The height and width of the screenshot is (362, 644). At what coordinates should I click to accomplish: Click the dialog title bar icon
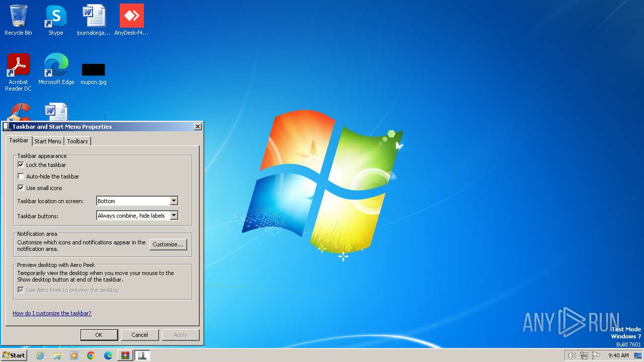[7, 127]
